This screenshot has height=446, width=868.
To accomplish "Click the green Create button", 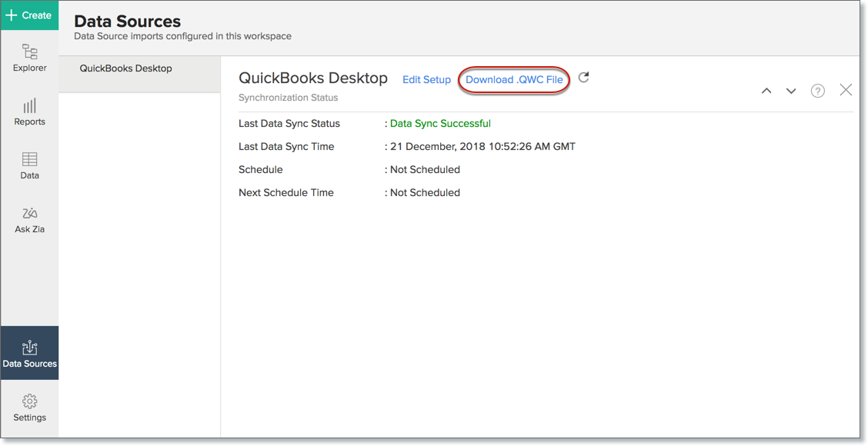I will click(29, 15).
